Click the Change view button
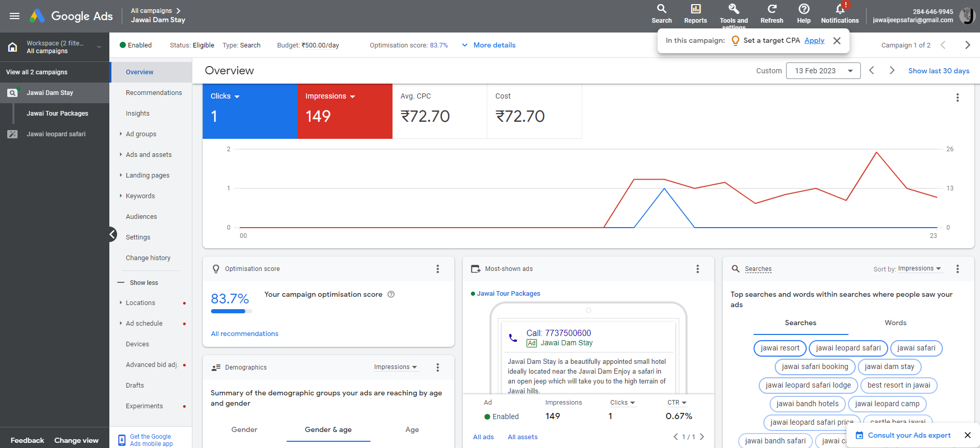Screen dimensions: 980x448 (x=76, y=441)
